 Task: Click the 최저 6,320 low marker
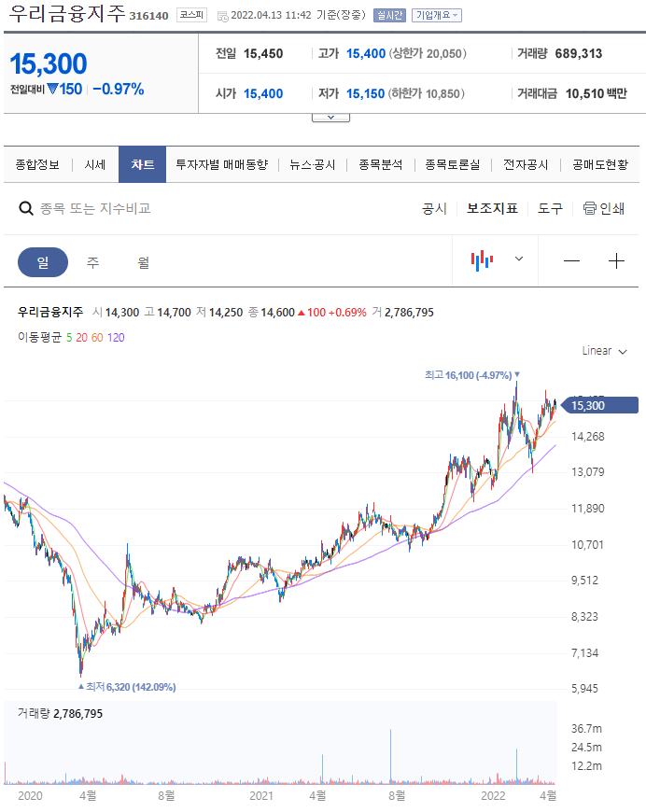127,687
